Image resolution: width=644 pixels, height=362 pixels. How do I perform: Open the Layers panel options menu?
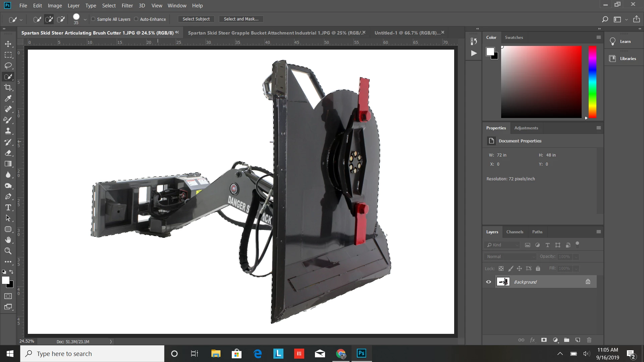[599, 232]
